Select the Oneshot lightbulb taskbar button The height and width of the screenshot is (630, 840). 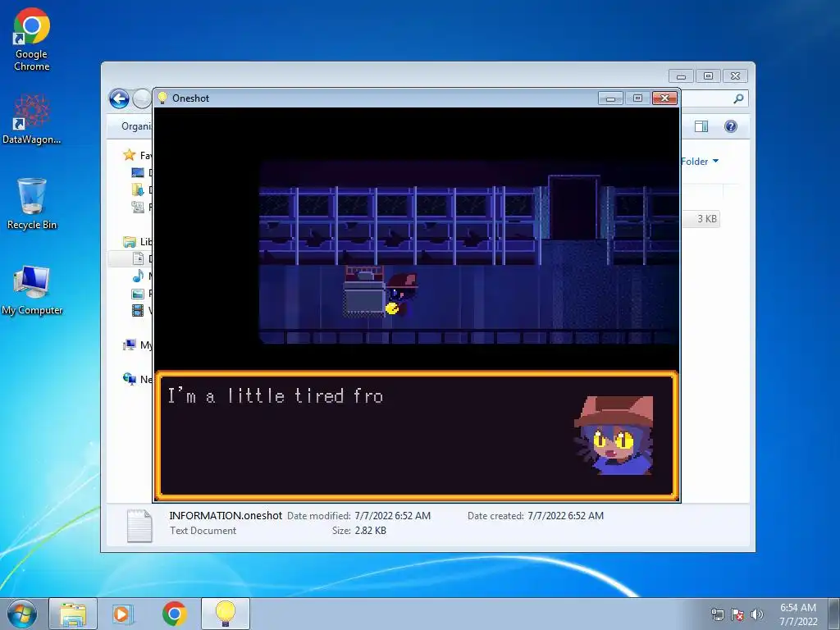coord(226,614)
